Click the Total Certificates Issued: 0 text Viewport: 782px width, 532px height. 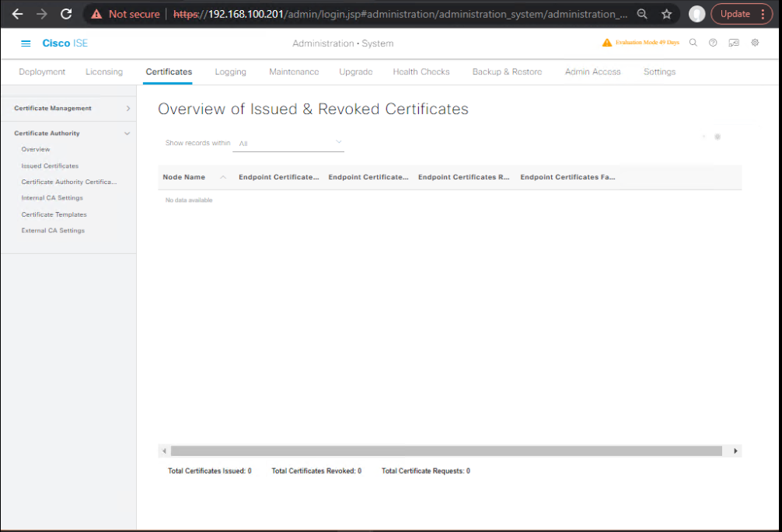pyautogui.click(x=209, y=471)
